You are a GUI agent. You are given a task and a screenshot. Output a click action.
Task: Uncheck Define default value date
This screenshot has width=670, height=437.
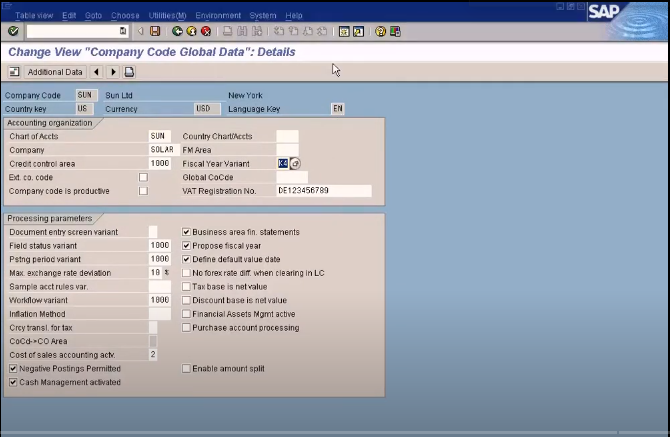[186, 259]
